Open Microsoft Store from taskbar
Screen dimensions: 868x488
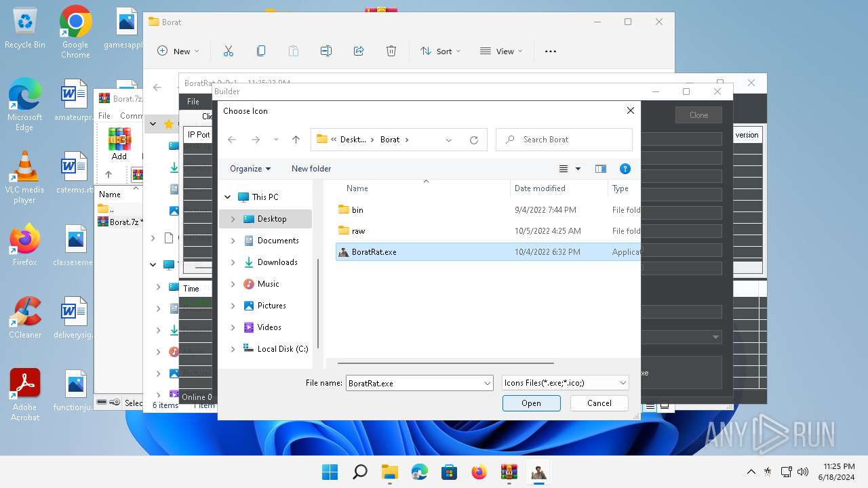click(x=450, y=472)
